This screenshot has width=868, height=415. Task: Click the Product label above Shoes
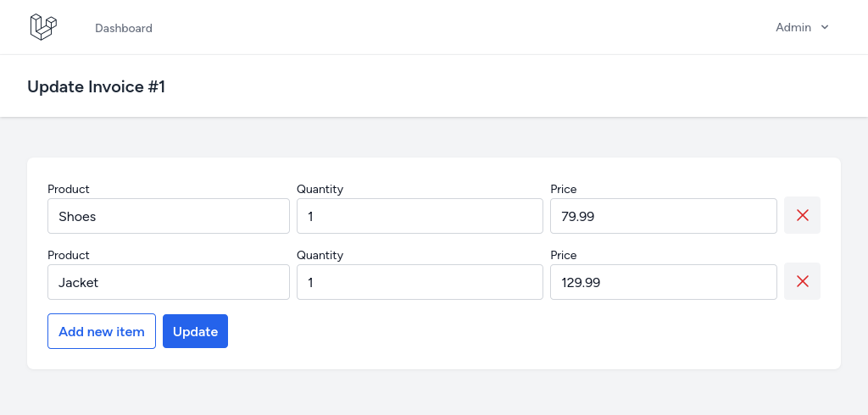click(68, 189)
